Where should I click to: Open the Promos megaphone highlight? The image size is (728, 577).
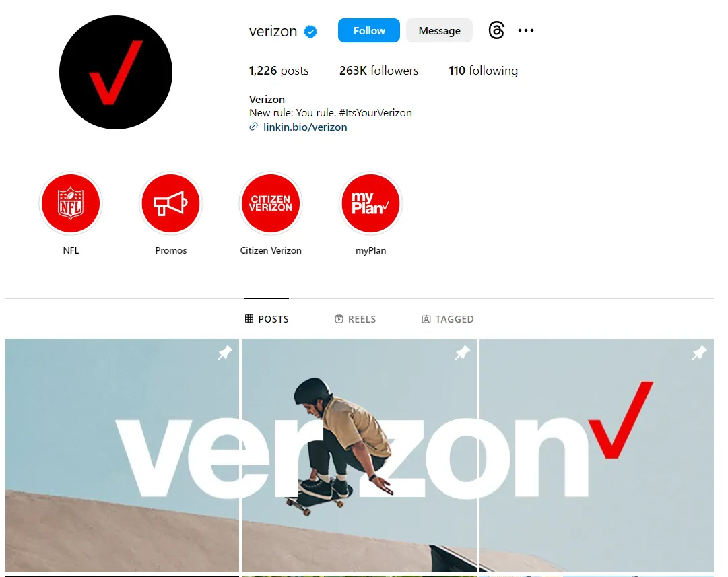[171, 203]
